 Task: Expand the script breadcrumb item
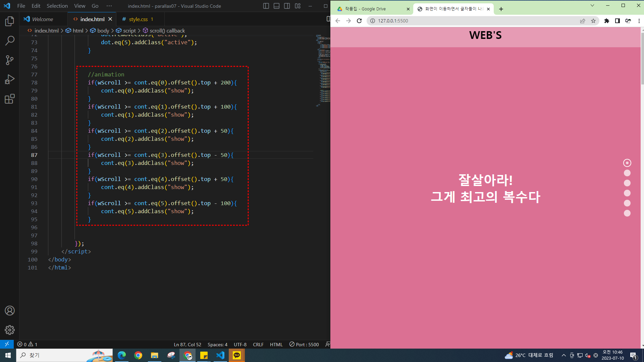(129, 31)
